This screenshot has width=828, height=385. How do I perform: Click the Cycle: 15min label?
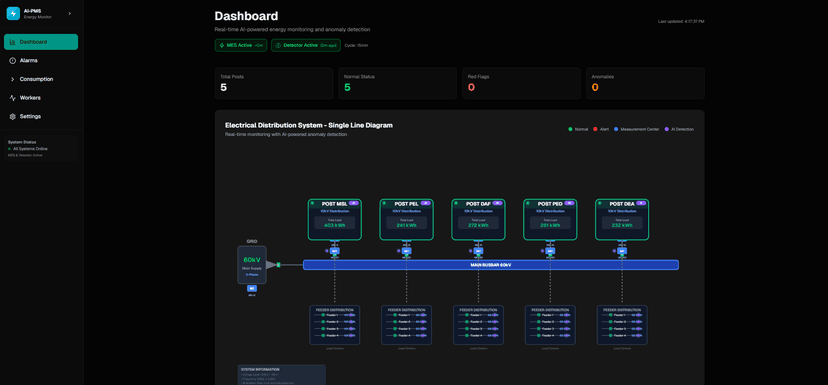(356, 45)
